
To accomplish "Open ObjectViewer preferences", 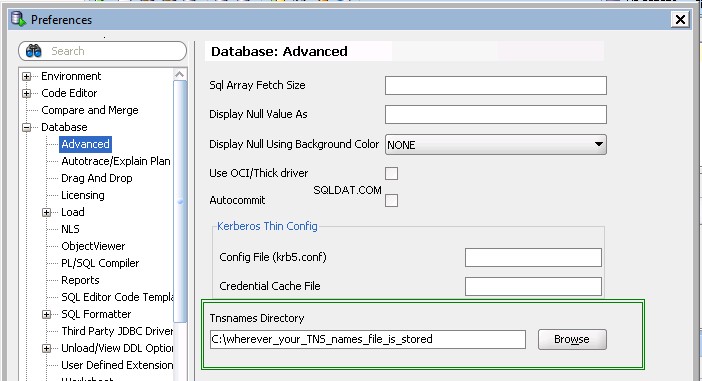I will click(x=93, y=246).
